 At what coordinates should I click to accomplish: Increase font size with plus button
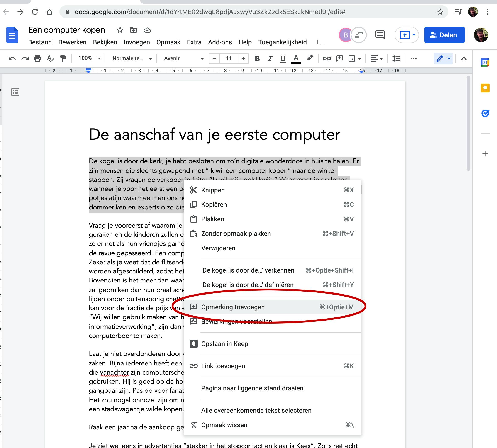tap(243, 58)
